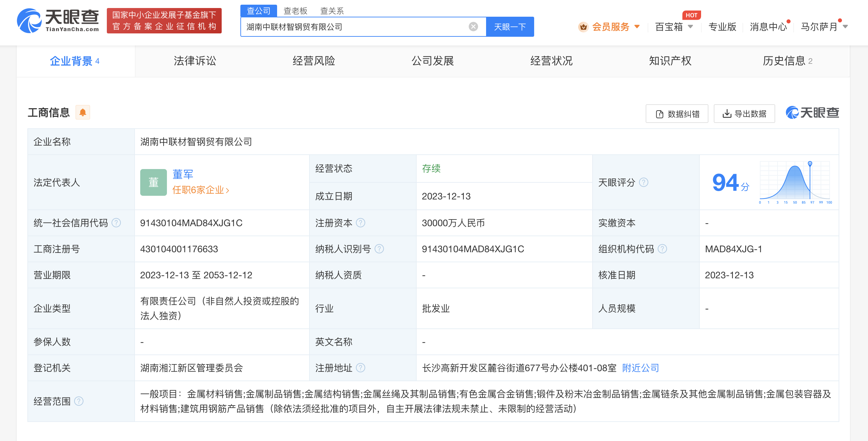Click help icon next to 经营范围

coord(79,401)
